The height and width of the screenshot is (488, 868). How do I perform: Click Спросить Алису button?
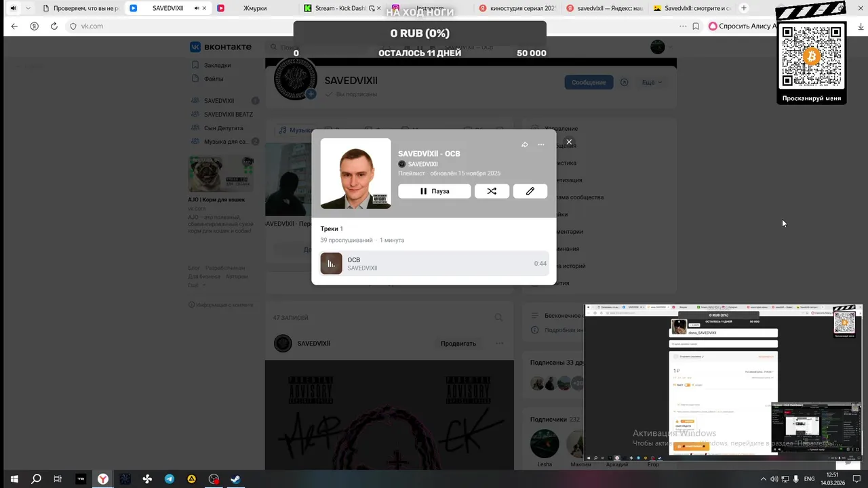tap(743, 26)
